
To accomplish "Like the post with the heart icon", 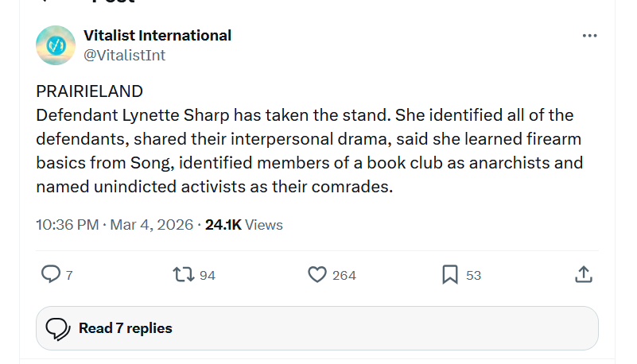I will coord(317,274).
